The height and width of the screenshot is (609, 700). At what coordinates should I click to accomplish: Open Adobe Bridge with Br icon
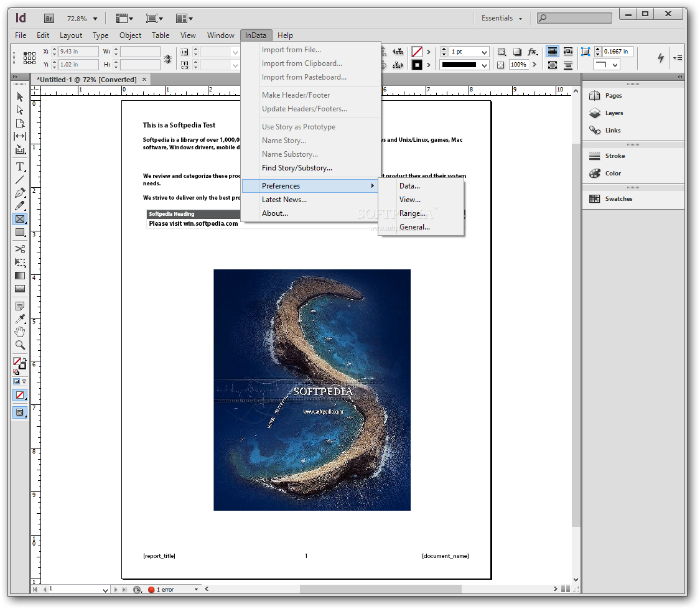[49, 18]
